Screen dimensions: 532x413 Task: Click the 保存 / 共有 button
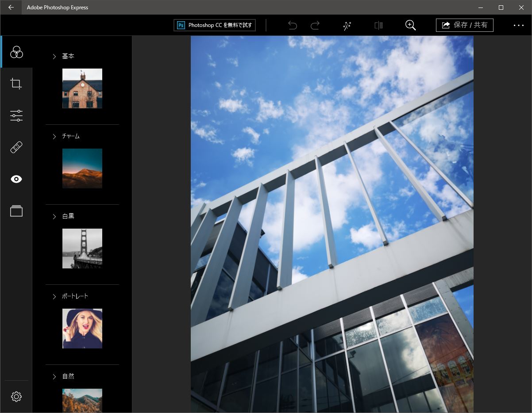465,25
